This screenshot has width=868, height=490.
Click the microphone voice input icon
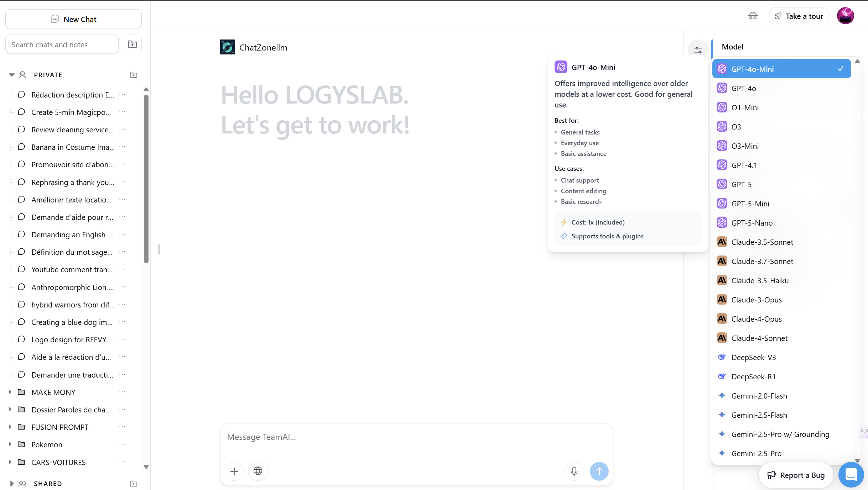point(574,471)
